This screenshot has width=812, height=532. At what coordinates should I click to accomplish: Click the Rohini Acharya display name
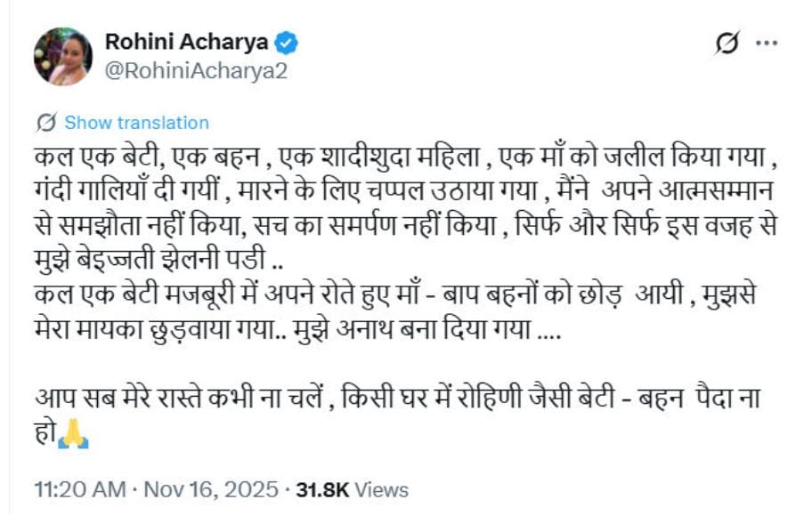click(x=187, y=42)
